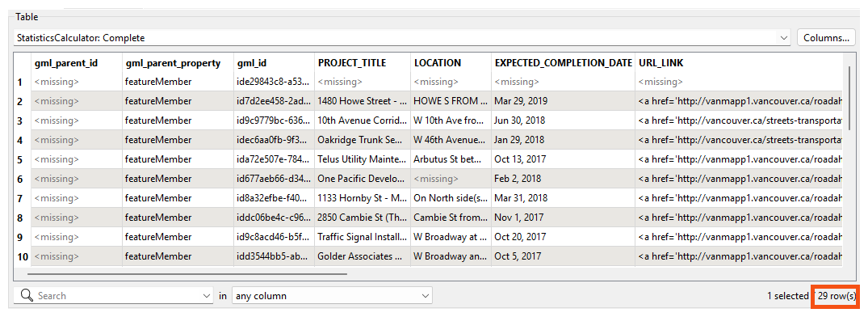This screenshot has width=868, height=317.
Task: Click the 'Feb 2, 2018' date cell
Action: [x=563, y=179]
